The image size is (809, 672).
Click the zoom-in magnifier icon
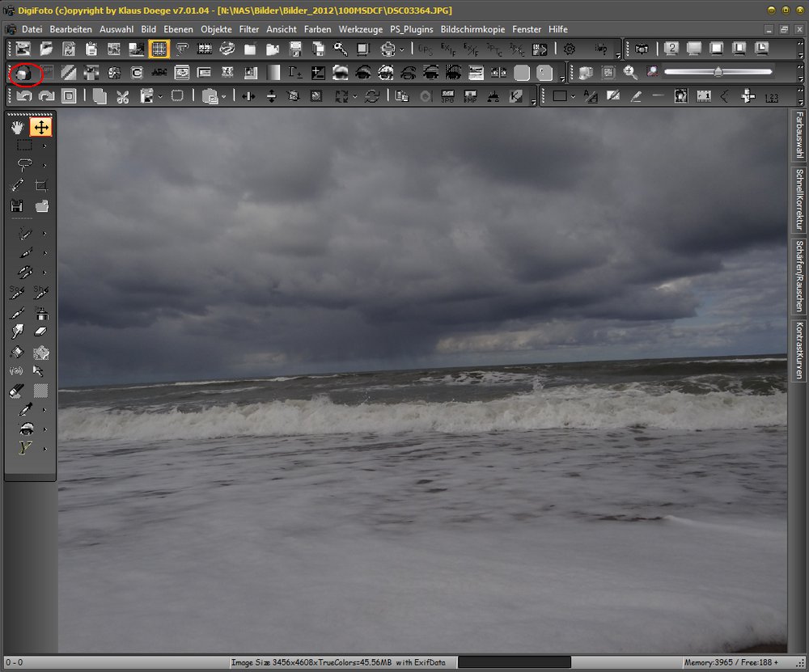point(629,73)
